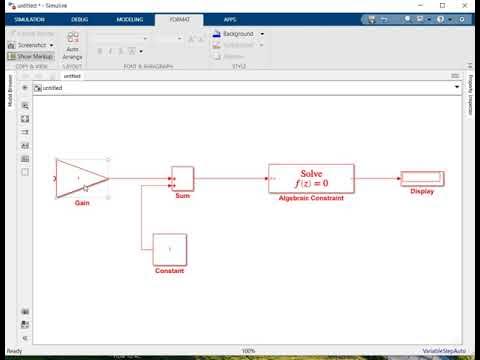Select the Gain block triangle
This screenshot has width=480, height=360.
click(x=82, y=179)
